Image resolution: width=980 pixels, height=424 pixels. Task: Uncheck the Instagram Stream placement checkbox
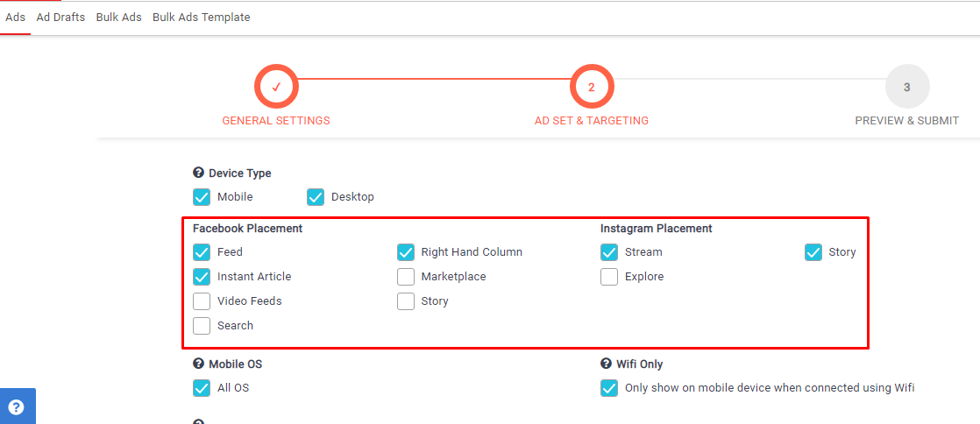(x=609, y=252)
